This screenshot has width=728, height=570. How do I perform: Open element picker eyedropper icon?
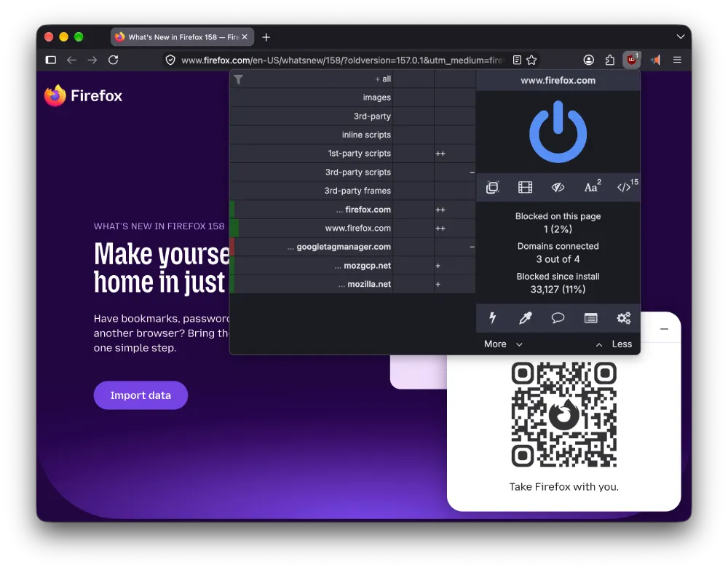[525, 318]
